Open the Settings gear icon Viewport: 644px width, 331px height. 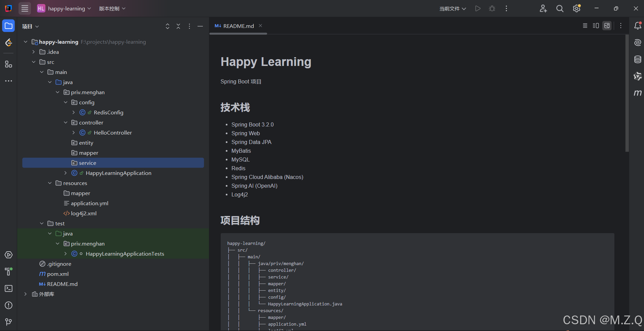pos(576,9)
